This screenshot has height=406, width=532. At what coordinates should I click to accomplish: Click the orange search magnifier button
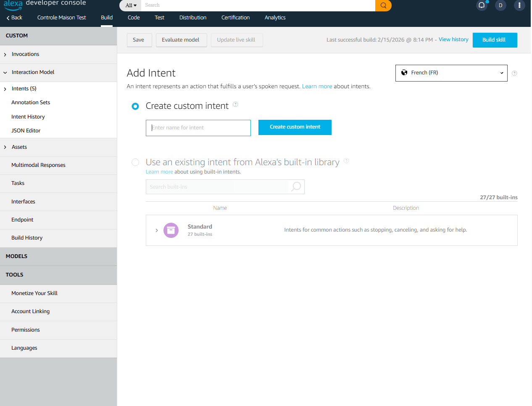tap(383, 5)
